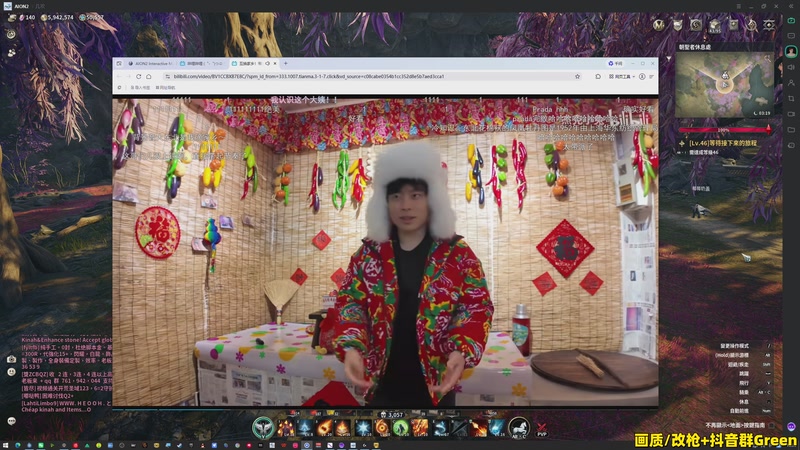This screenshot has width=800, height=450.
Task: Open party members icon on left edge
Action: tap(11, 53)
